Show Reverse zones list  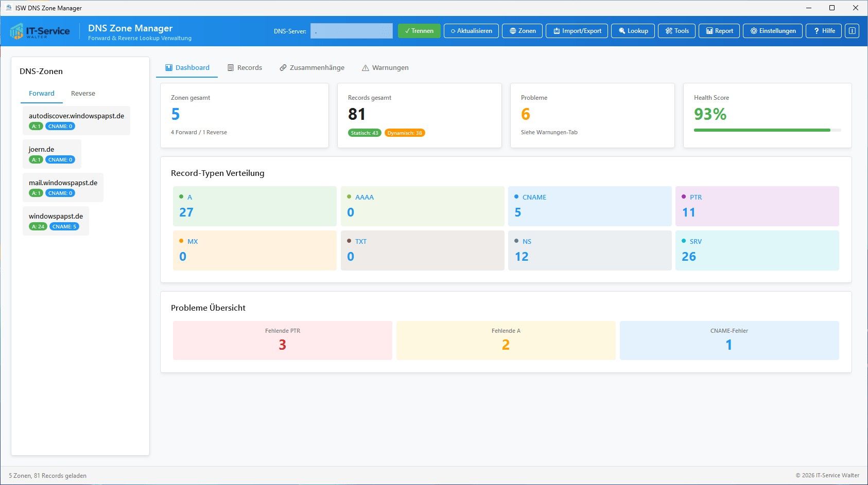[x=83, y=94]
